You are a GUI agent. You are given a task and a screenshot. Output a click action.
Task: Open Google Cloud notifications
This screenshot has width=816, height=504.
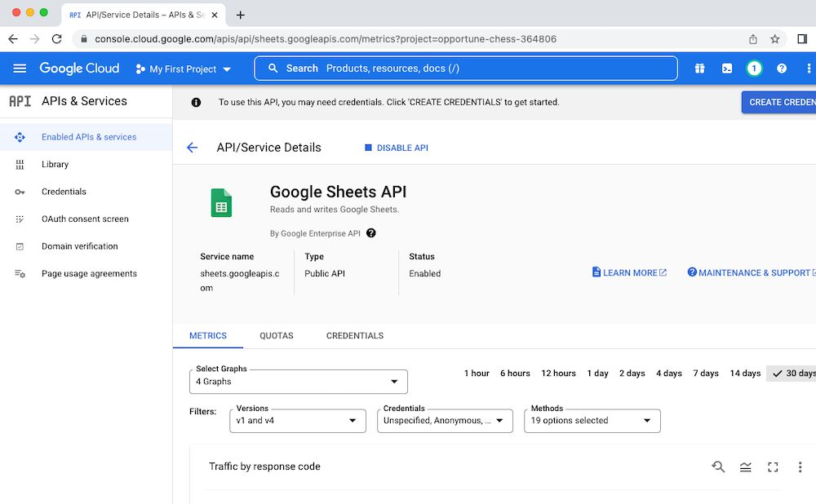(x=754, y=69)
